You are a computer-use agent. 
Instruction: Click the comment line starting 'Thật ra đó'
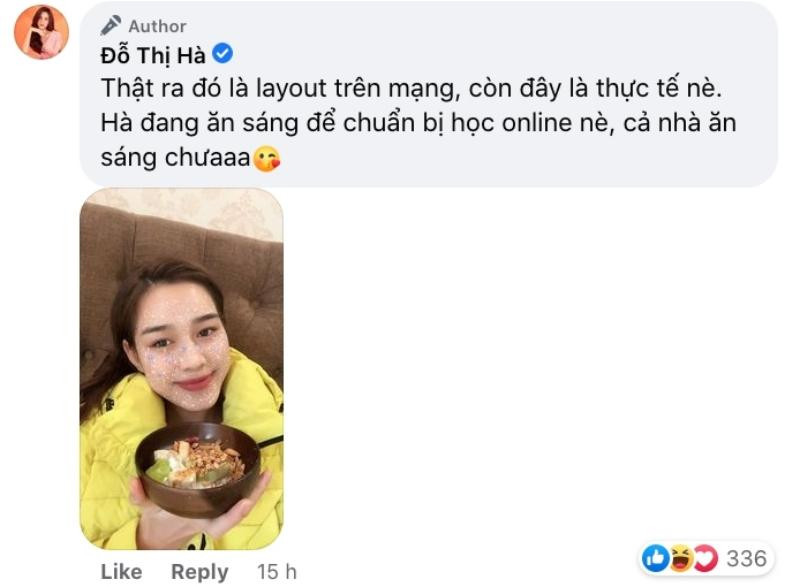[x=411, y=89]
